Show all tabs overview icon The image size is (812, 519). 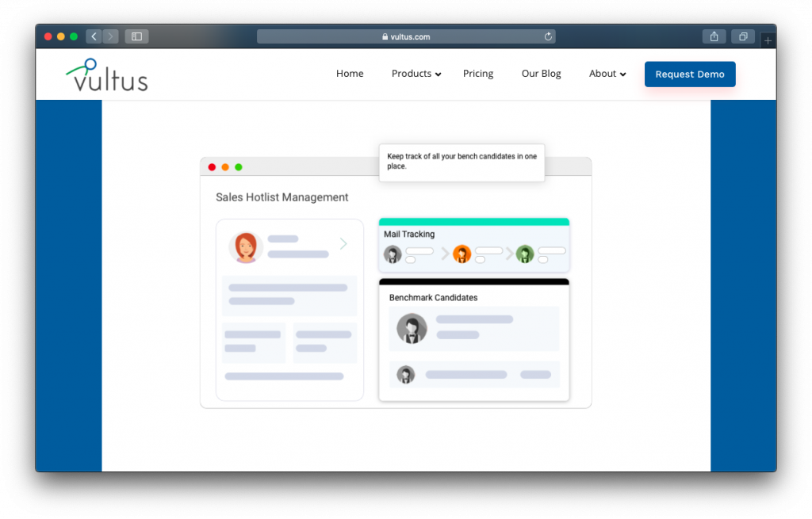point(743,36)
